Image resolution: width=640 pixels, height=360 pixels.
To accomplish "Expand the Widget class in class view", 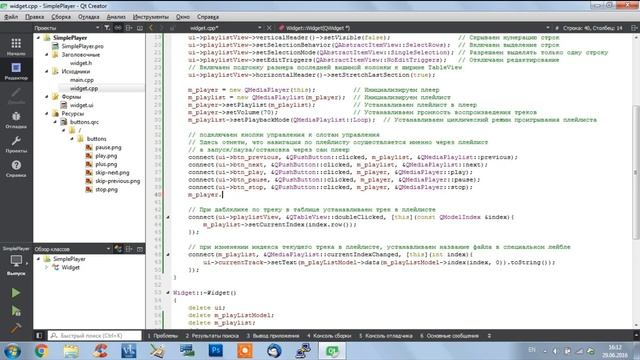I will [47, 267].
